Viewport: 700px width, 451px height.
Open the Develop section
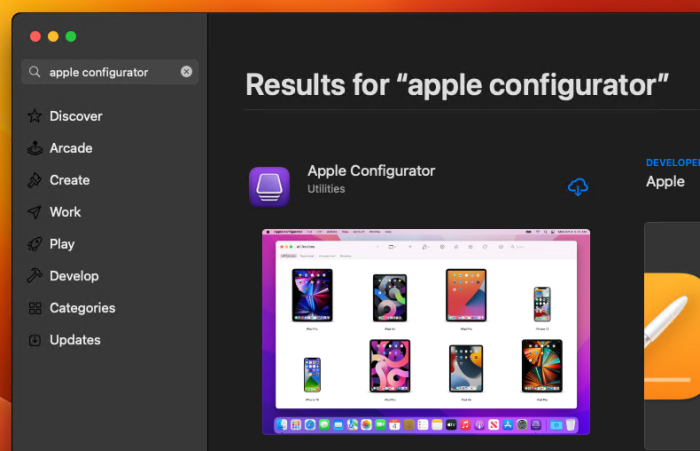tap(74, 276)
